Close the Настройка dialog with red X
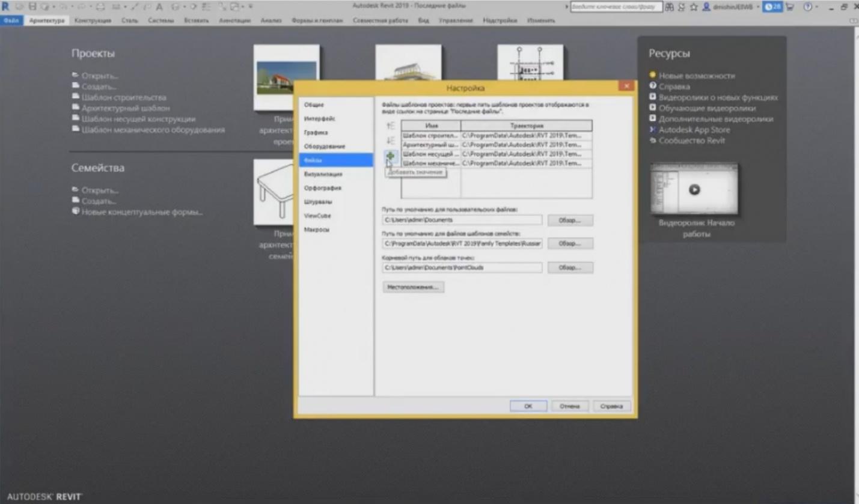The width and height of the screenshot is (859, 504). 626,87
